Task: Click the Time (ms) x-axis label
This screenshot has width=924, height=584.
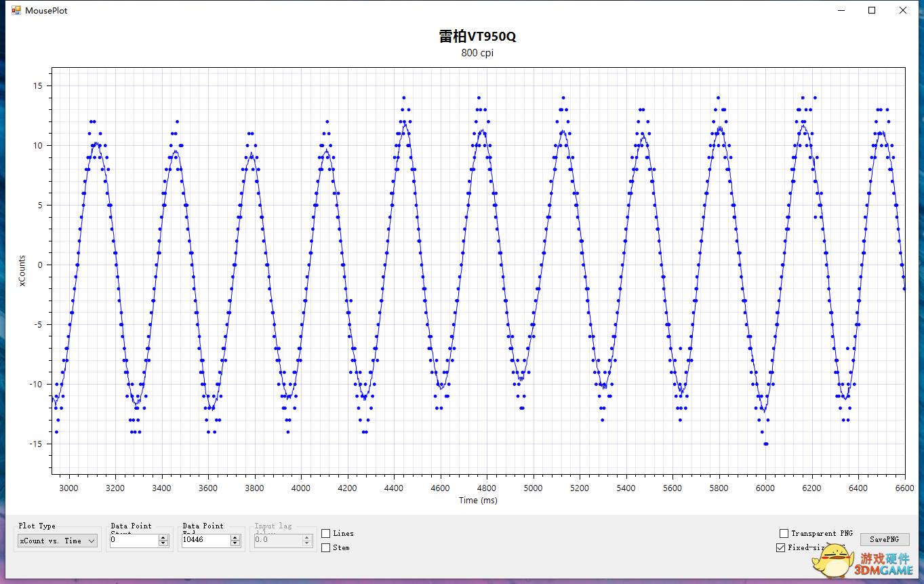Action: 478,501
